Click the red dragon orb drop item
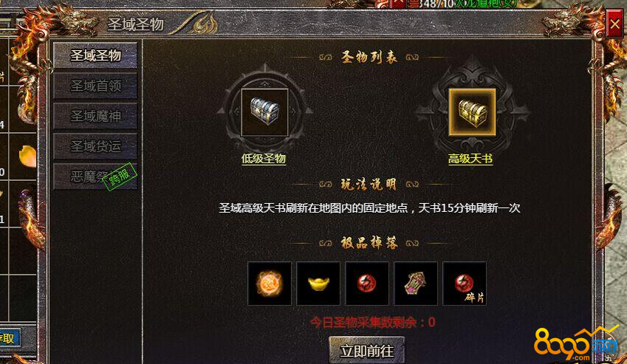 (x=367, y=284)
